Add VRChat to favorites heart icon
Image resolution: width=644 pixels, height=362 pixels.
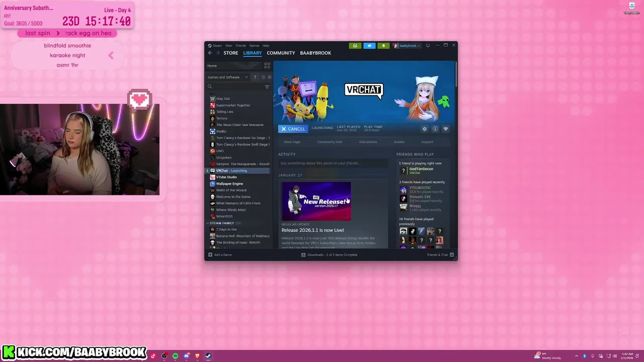(446, 129)
